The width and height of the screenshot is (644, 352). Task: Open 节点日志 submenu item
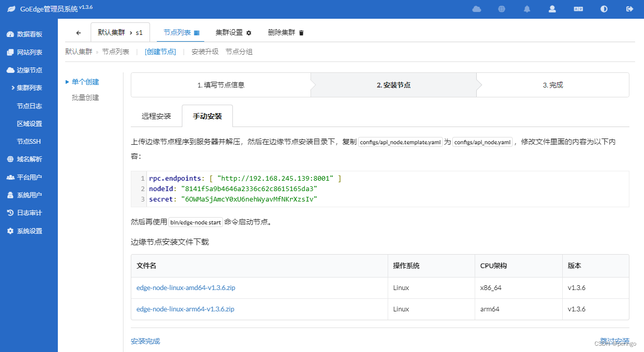tap(29, 106)
